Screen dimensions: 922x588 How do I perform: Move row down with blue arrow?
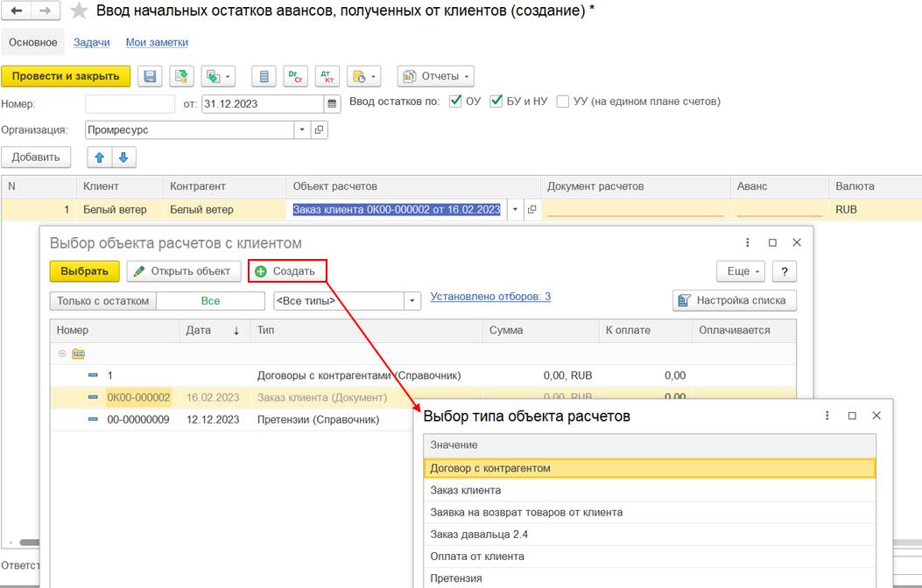pos(123,157)
